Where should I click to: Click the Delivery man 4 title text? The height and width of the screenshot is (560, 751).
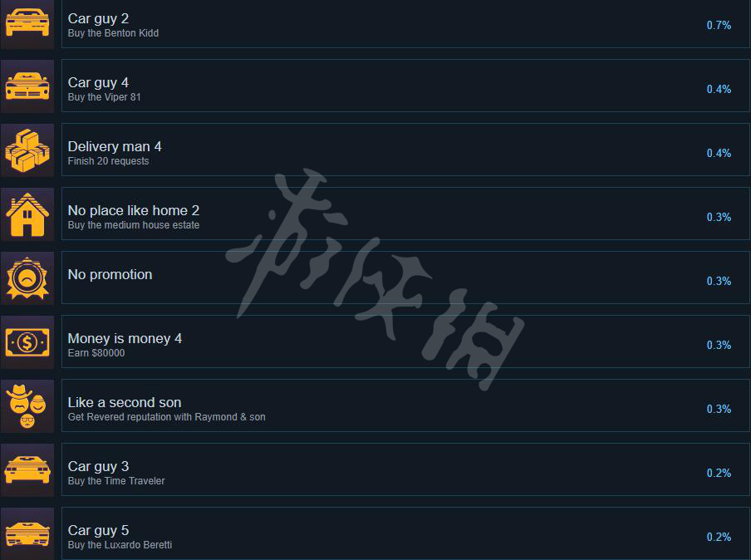coord(115,146)
